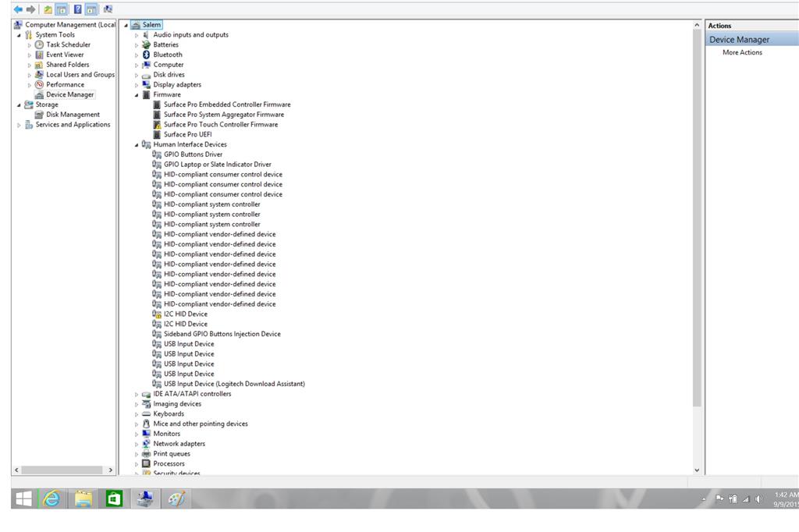Open the Windows Start button
The image size is (799, 532).
coord(23,499)
